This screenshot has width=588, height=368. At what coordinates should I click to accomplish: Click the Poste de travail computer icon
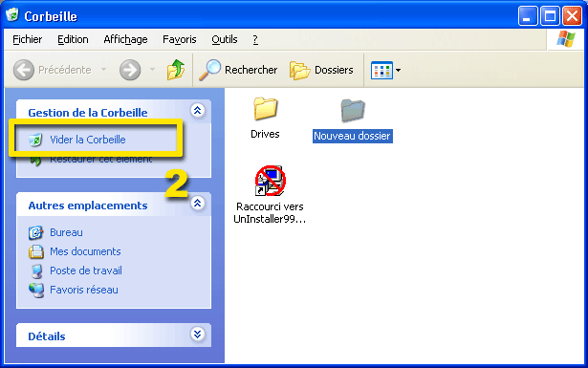click(x=36, y=271)
